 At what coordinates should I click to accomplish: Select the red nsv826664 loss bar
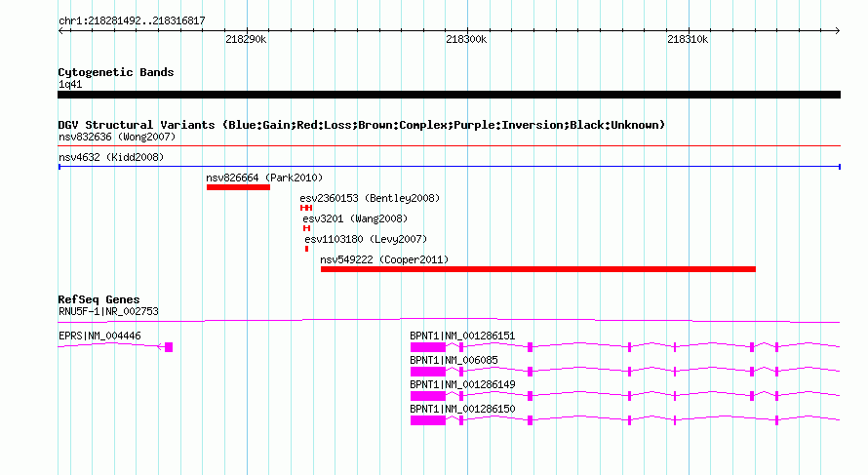pyautogui.click(x=238, y=187)
